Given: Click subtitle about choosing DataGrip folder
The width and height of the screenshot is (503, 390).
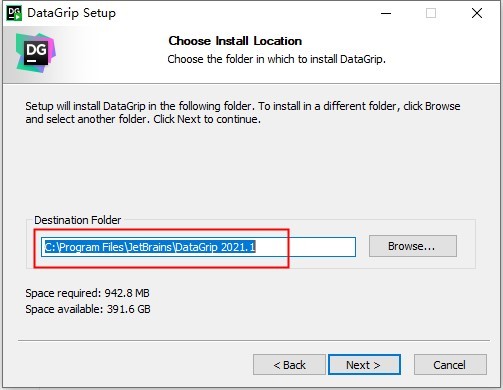Looking at the screenshot, I should [276, 59].
